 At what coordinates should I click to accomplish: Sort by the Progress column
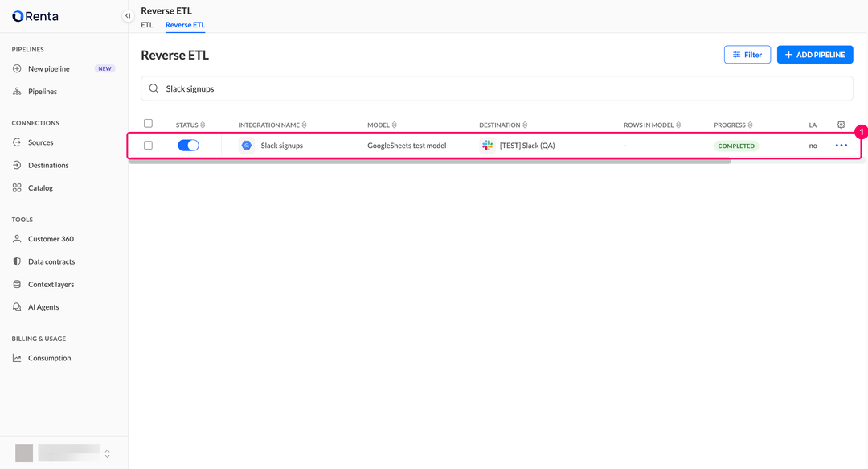coord(733,125)
